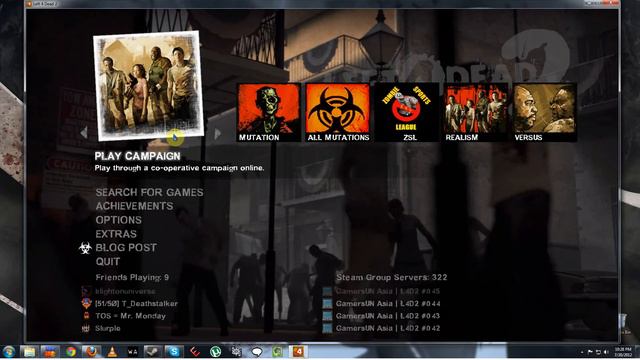Open the WA taskbar icon
Viewport: 640px width, 360px height.
[132, 351]
